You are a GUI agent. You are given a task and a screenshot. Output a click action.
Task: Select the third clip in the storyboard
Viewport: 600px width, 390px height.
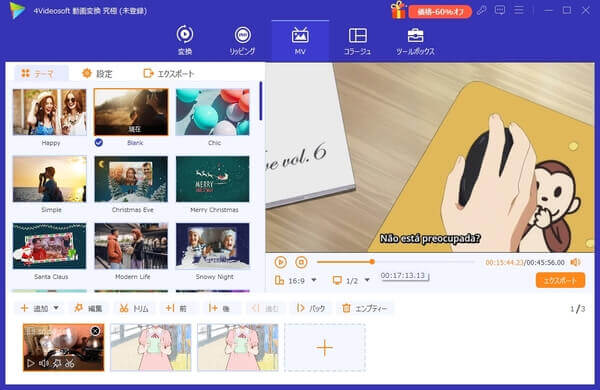pyautogui.click(x=238, y=347)
